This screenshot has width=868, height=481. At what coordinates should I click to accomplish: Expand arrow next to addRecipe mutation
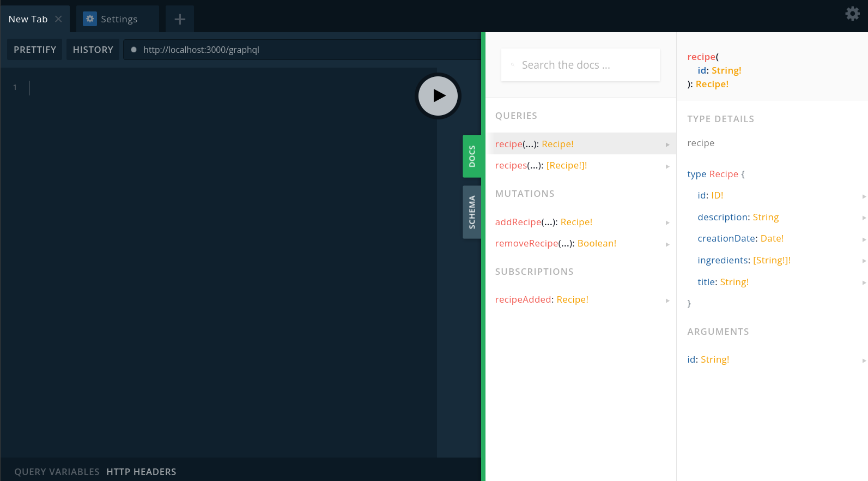(x=667, y=223)
